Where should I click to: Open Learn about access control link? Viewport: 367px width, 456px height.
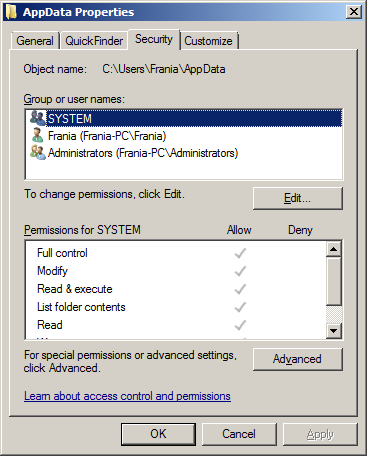(x=127, y=396)
